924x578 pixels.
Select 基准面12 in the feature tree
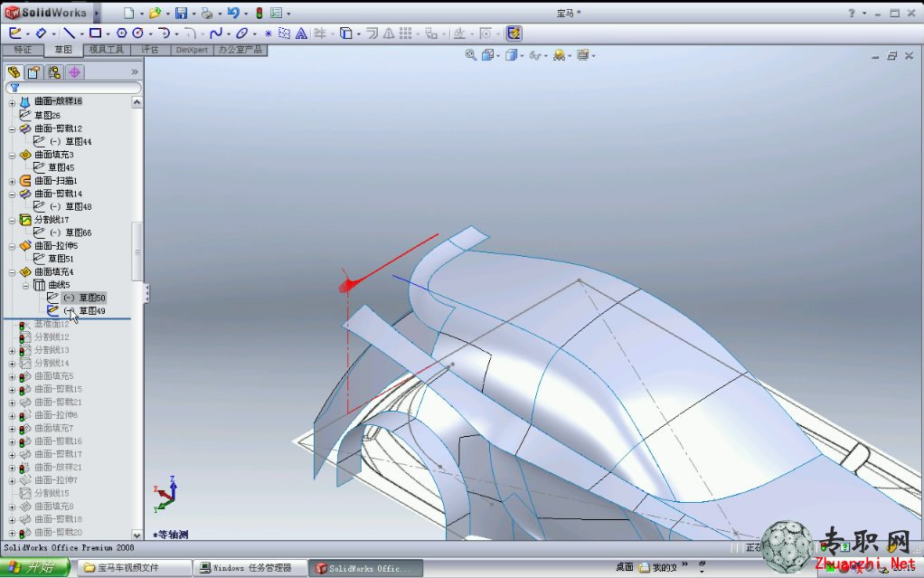[x=52, y=324]
